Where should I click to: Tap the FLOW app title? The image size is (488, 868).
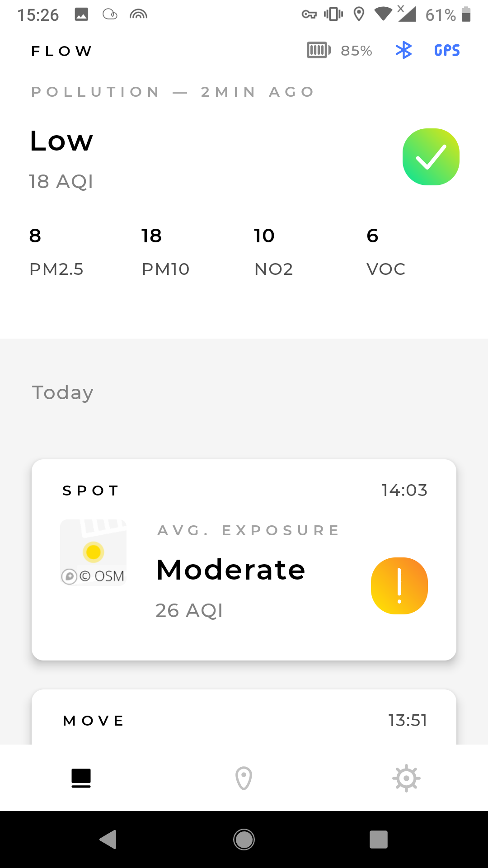tap(61, 51)
